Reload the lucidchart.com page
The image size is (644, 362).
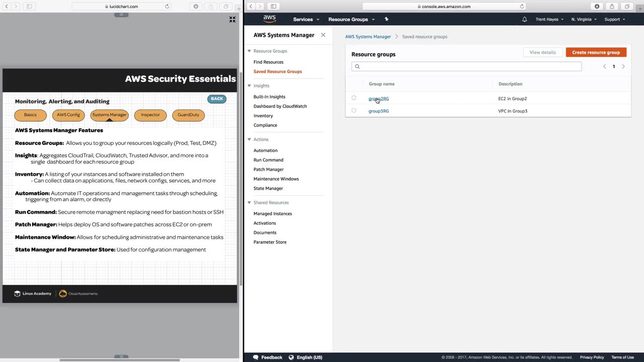pos(167,7)
